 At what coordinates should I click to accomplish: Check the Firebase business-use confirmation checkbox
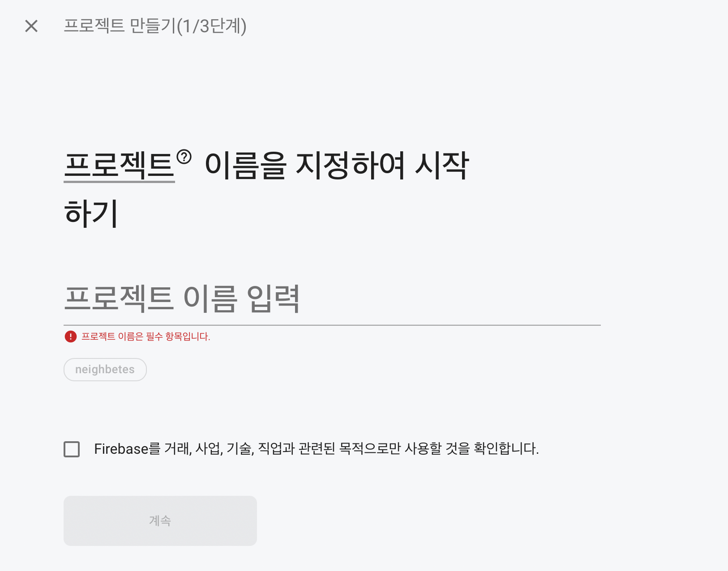72,449
